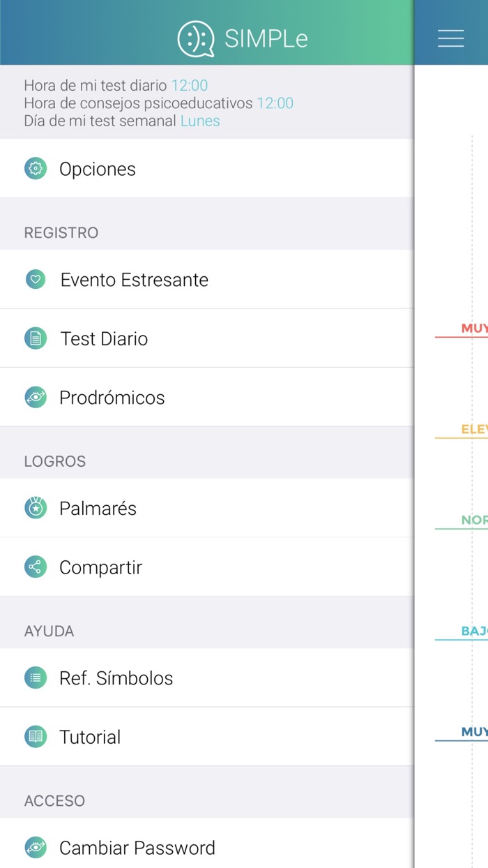Click the eye icon for Cambiar Password
This screenshot has height=868, width=488.
pyautogui.click(x=36, y=848)
